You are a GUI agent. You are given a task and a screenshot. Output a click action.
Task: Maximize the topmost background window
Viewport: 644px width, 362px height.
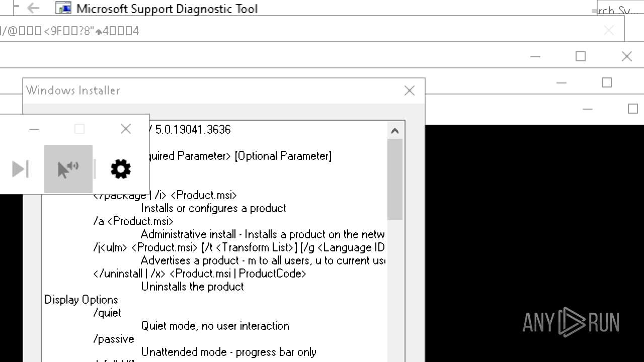pos(581,56)
